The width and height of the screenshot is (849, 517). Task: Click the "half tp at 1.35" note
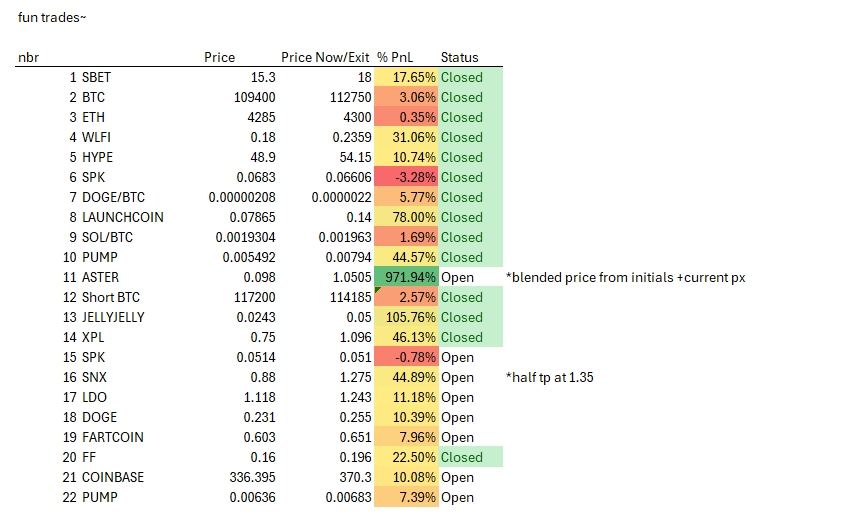point(554,377)
